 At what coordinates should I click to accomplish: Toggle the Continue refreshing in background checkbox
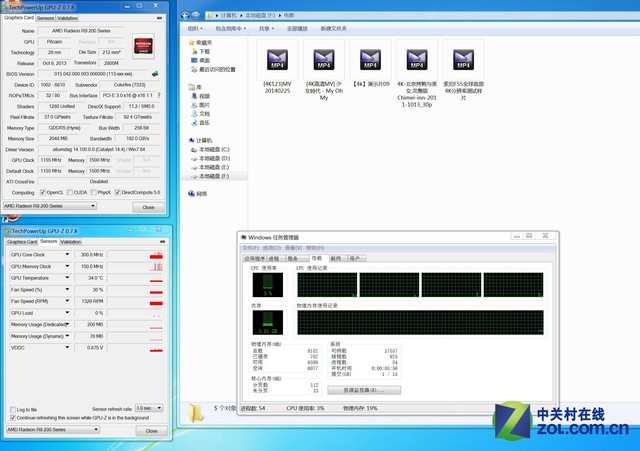click(x=10, y=417)
